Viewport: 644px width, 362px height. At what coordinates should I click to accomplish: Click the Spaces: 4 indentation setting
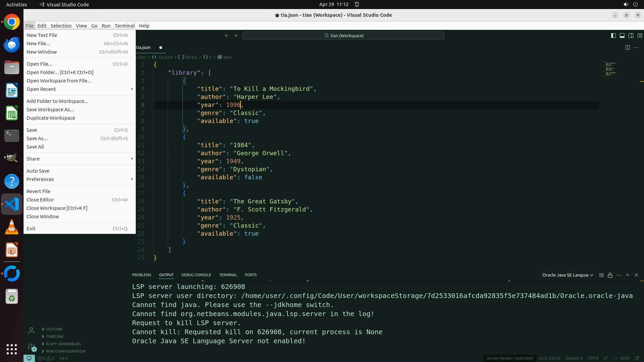pos(574,358)
